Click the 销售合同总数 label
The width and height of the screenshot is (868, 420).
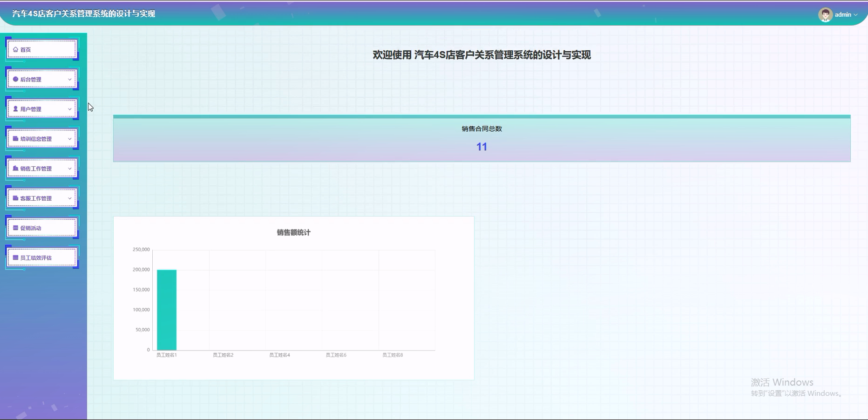click(481, 129)
